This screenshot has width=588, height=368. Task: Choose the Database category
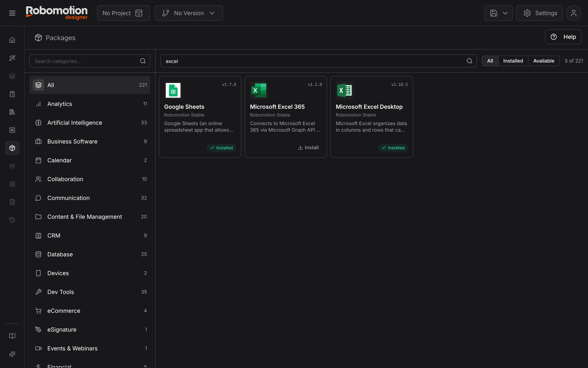pyautogui.click(x=90, y=254)
